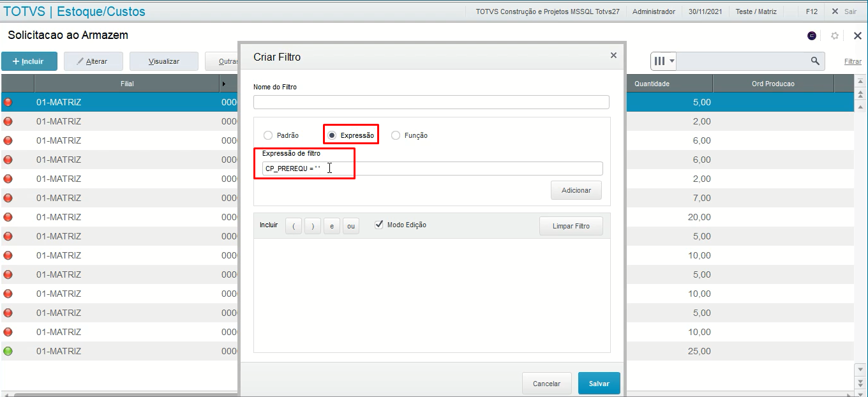This screenshot has height=397, width=868.
Task: Select the Padrão radio button
Action: coord(268,135)
